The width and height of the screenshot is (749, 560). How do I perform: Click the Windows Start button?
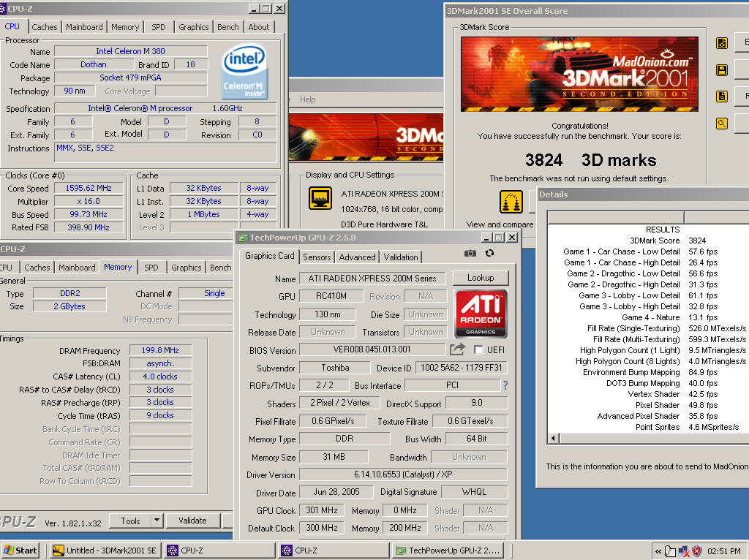point(20,550)
